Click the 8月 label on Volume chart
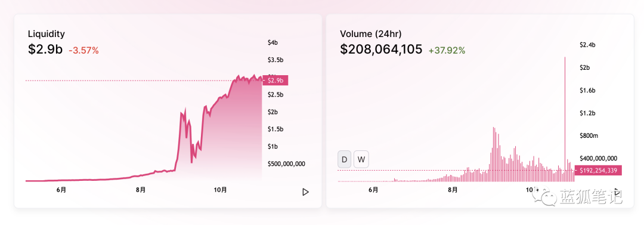 453,190
